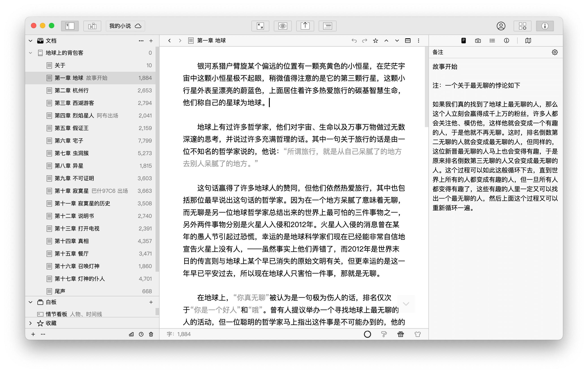This screenshot has width=588, height=373.
Task: Open the statistics chart toolbar button
Action: click(92, 26)
